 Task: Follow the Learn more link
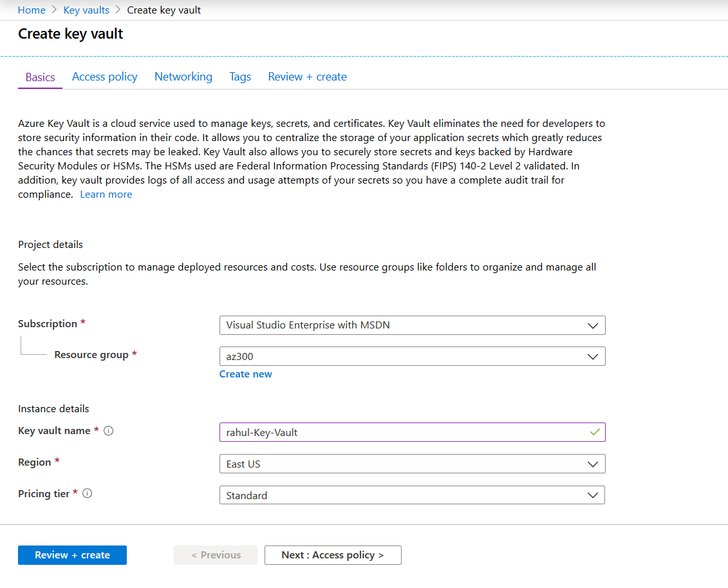(106, 194)
